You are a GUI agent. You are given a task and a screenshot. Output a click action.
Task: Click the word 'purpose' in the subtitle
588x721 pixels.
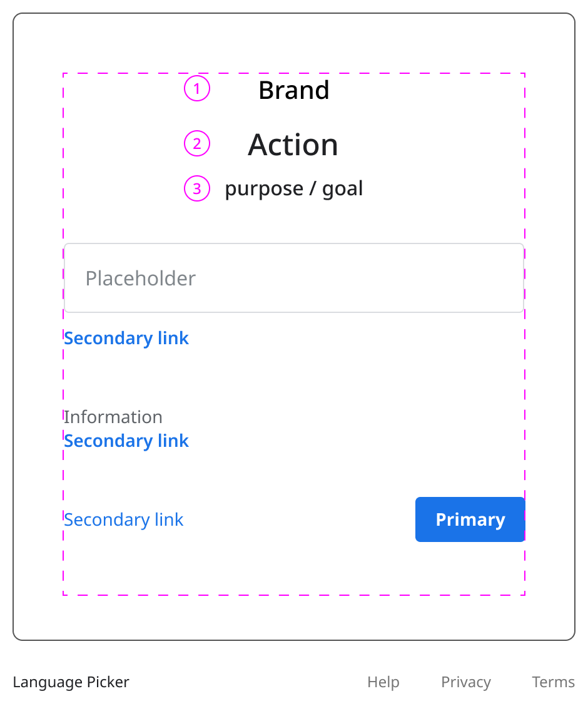[264, 188]
